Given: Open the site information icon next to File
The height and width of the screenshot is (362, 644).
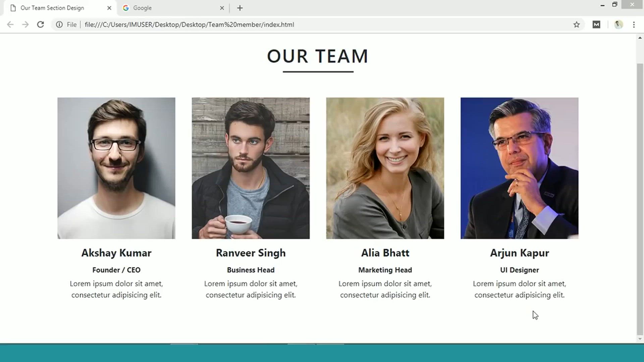Looking at the screenshot, I should tap(59, 24).
